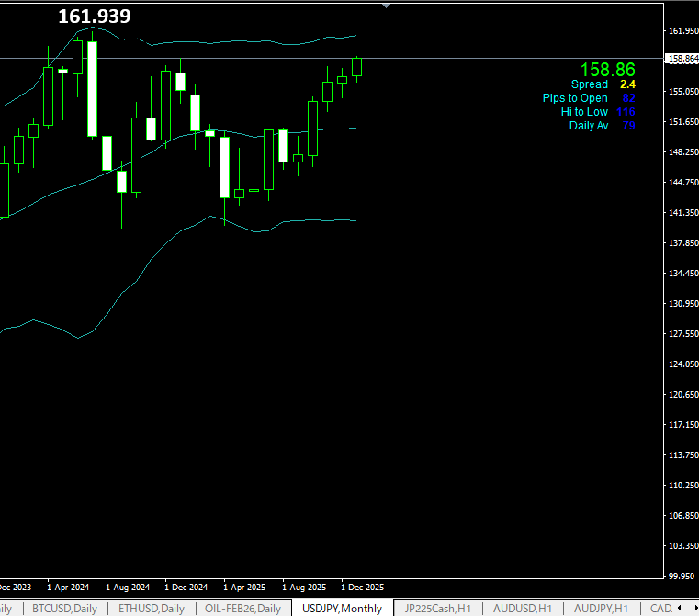Viewport: 699px width, 616px height.
Task: Click the 161.939 high price label
Action: pyautogui.click(x=94, y=17)
